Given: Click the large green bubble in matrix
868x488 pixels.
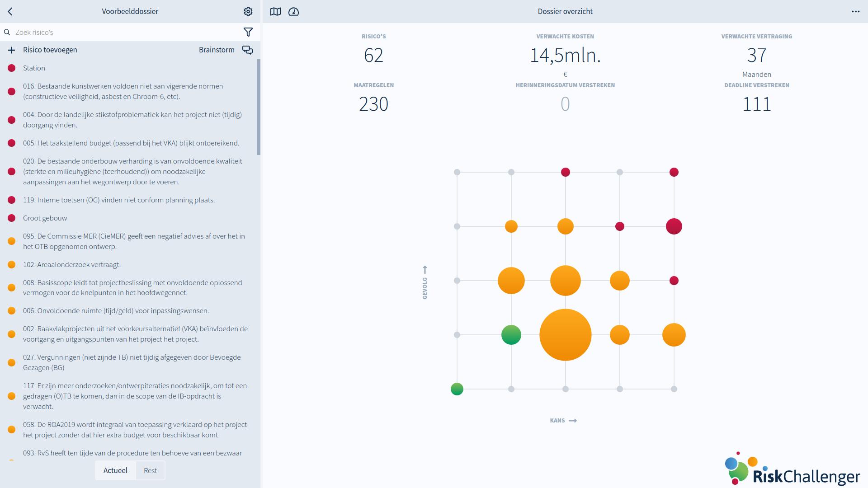Looking at the screenshot, I should click(511, 335).
